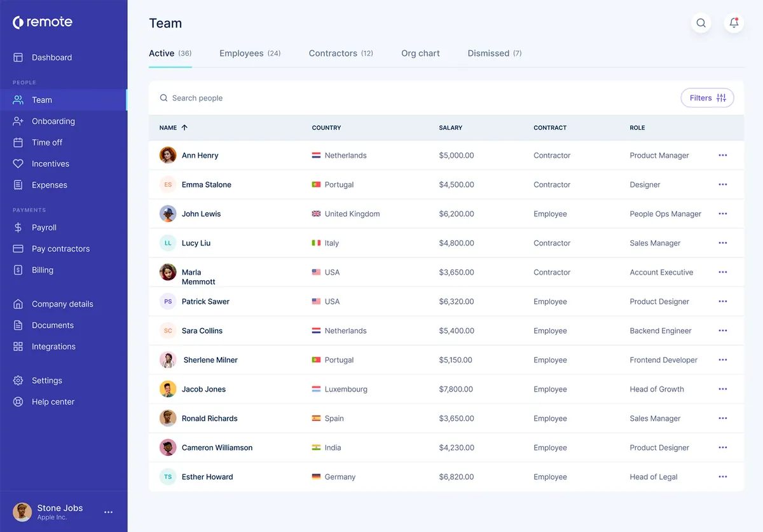Click the Frontend Developer role cell

(663, 360)
